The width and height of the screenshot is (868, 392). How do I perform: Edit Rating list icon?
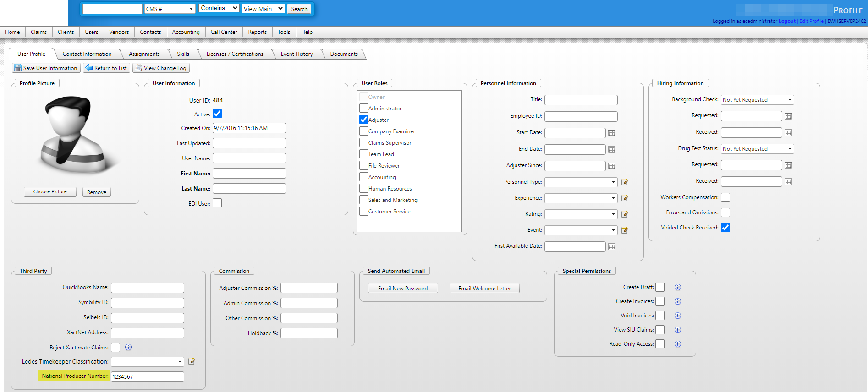(625, 214)
